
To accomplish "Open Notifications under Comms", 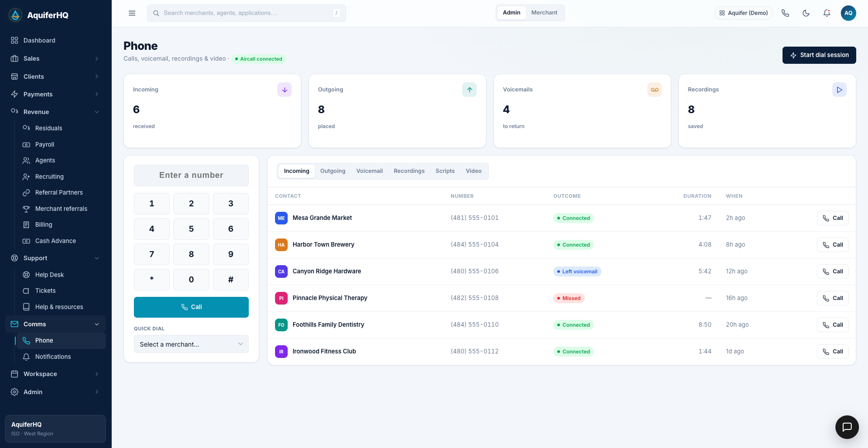I will click(x=61, y=357).
